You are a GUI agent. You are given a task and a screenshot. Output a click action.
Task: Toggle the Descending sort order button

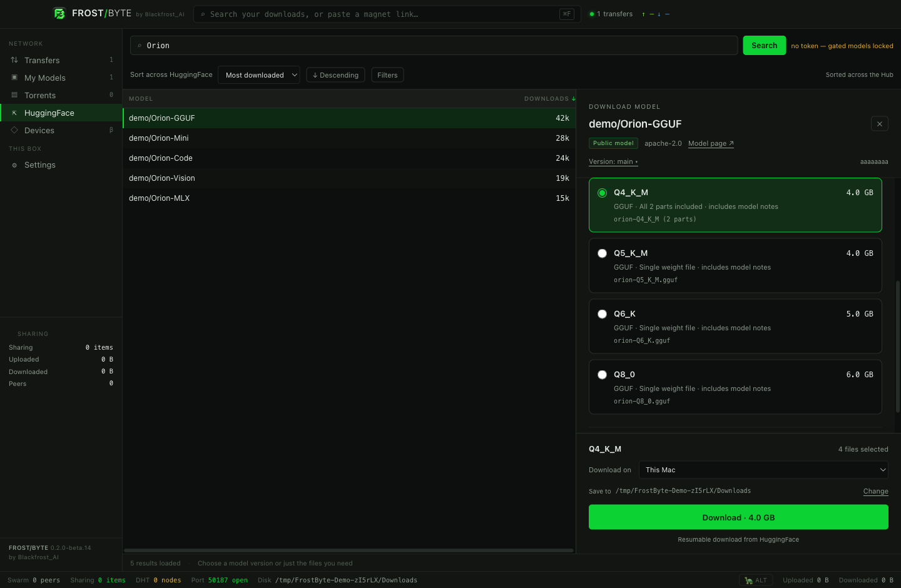click(335, 75)
